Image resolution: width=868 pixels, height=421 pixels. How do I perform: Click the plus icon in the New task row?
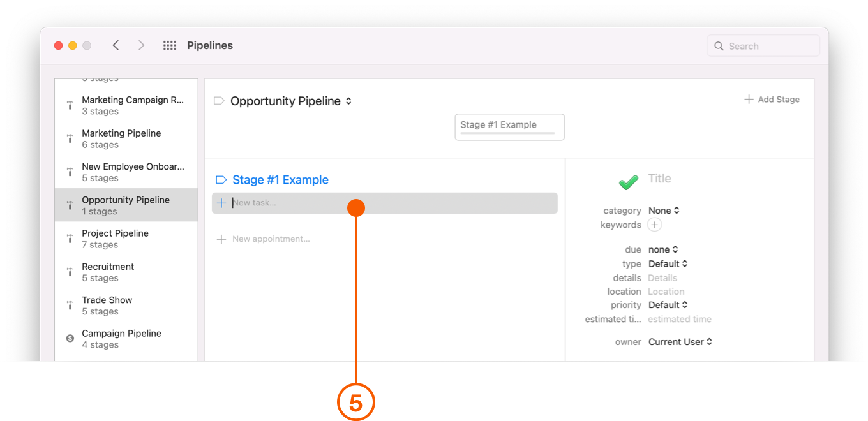[x=221, y=202]
